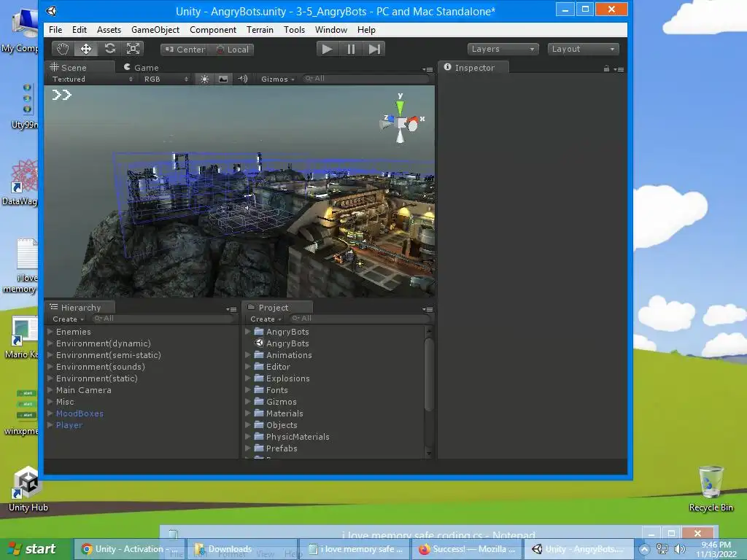Click the Pause button in Unity
Viewport: 747px width, 560px height.
[x=351, y=49]
